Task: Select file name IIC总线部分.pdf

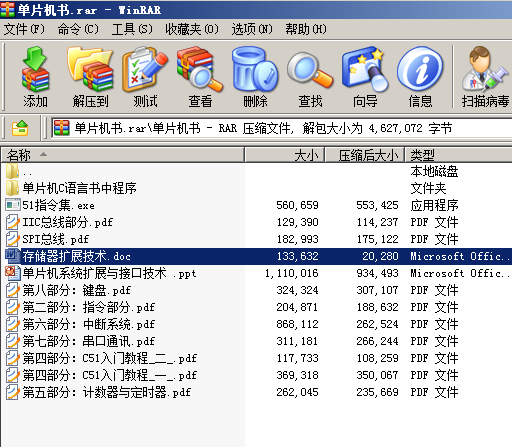Action: [67, 222]
